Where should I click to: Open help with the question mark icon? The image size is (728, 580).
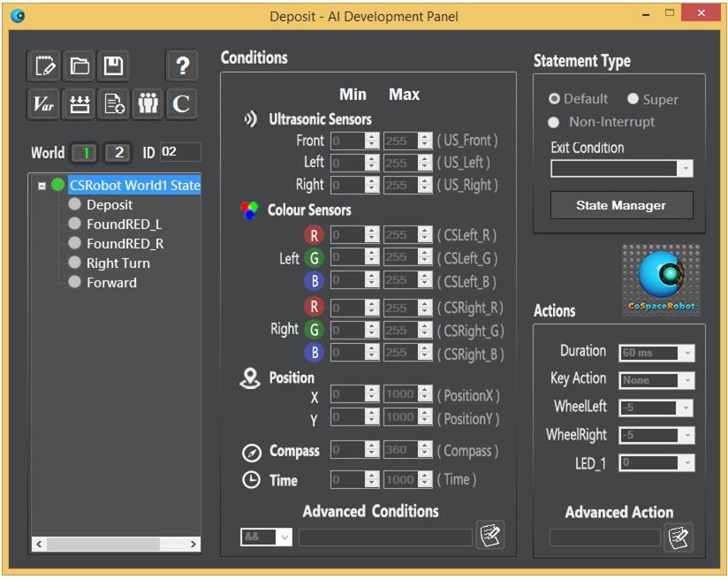182,66
